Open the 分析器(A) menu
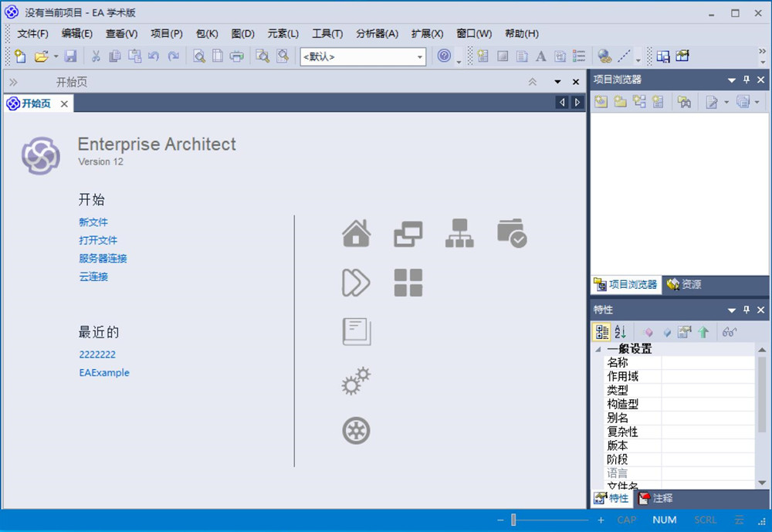Image resolution: width=772 pixels, height=532 pixels. 378,33
